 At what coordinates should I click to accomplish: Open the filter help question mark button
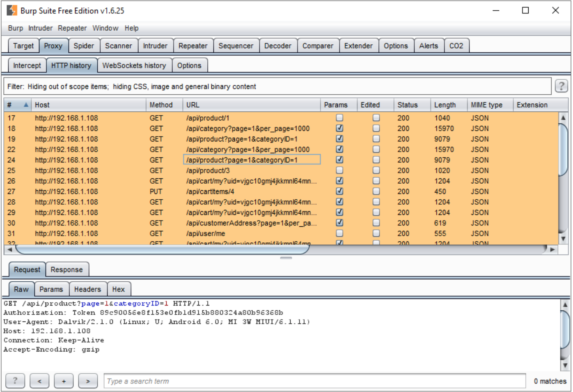pyautogui.click(x=561, y=86)
